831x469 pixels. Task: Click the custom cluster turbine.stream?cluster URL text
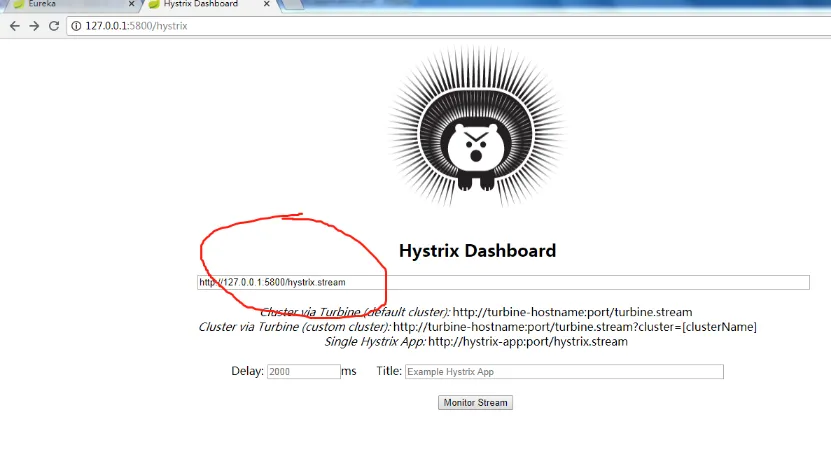(x=575, y=327)
